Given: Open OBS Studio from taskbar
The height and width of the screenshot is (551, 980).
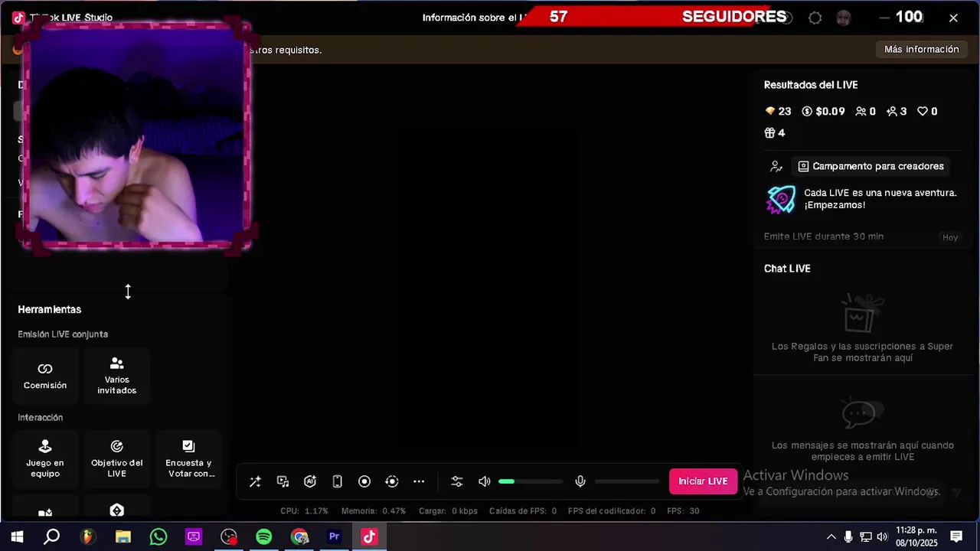Looking at the screenshot, I should [x=229, y=537].
